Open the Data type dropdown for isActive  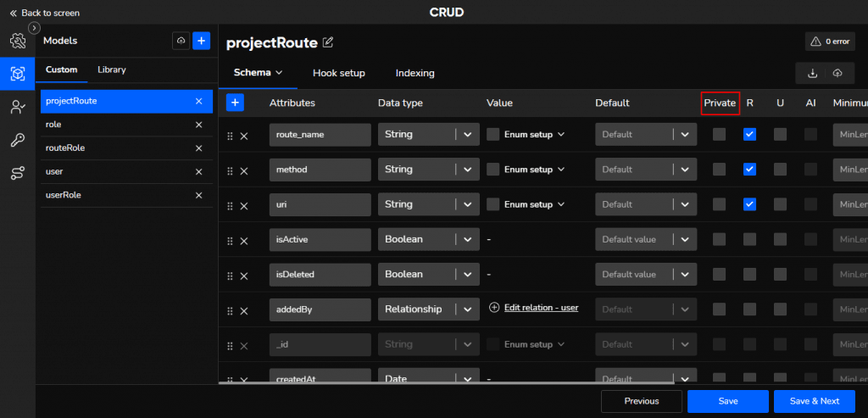click(x=467, y=240)
